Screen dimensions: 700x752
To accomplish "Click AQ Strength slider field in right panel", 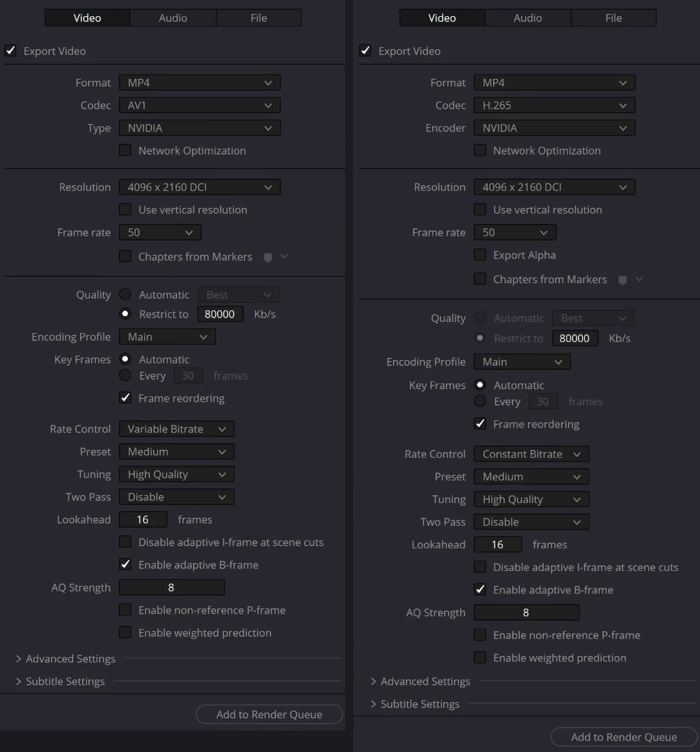I will pyautogui.click(x=526, y=612).
